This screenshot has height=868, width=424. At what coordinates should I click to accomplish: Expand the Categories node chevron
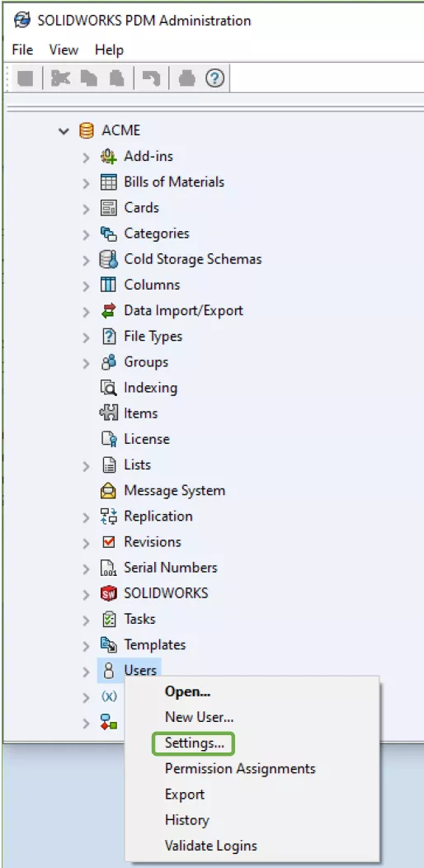pyautogui.click(x=86, y=234)
